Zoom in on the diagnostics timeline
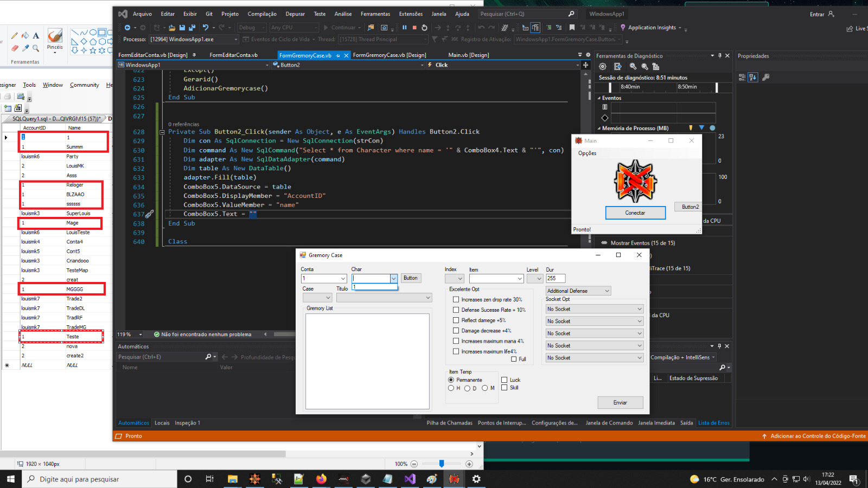 (x=633, y=66)
